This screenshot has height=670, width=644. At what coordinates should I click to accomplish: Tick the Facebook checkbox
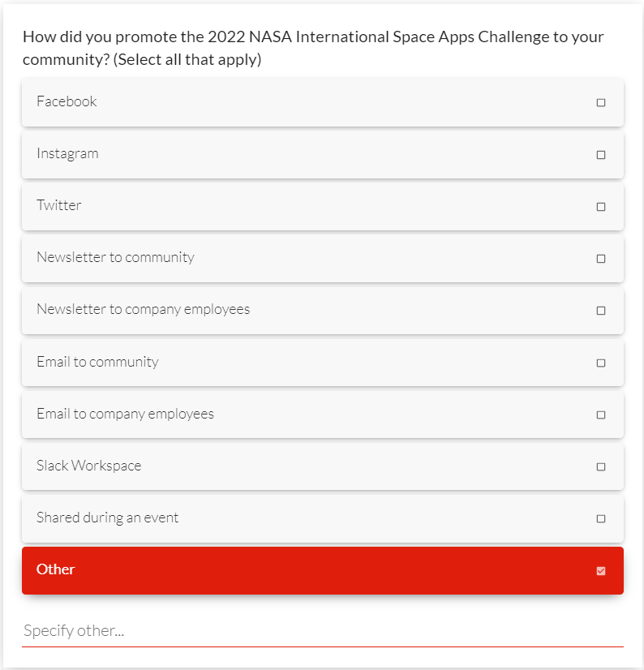(x=601, y=103)
